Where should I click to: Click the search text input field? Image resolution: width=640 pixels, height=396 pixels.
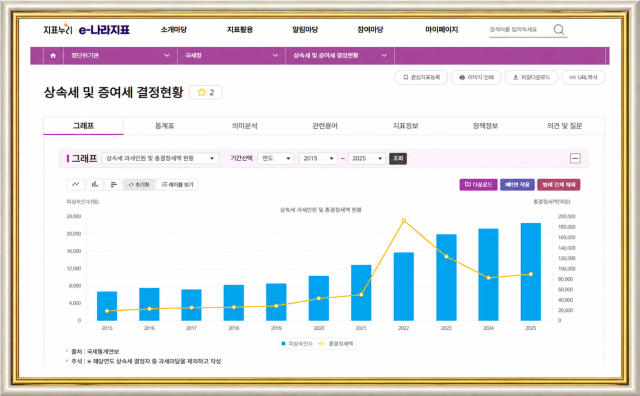click(x=520, y=29)
